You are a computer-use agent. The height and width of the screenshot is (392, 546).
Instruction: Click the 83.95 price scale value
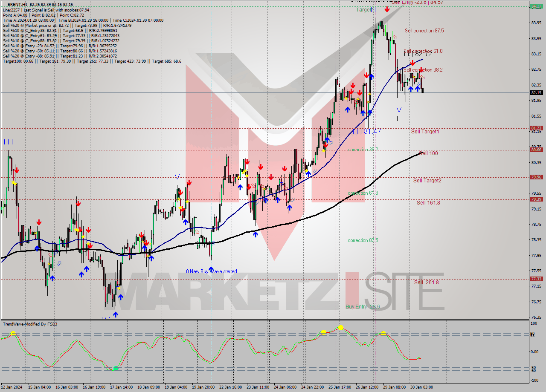(536, 23)
